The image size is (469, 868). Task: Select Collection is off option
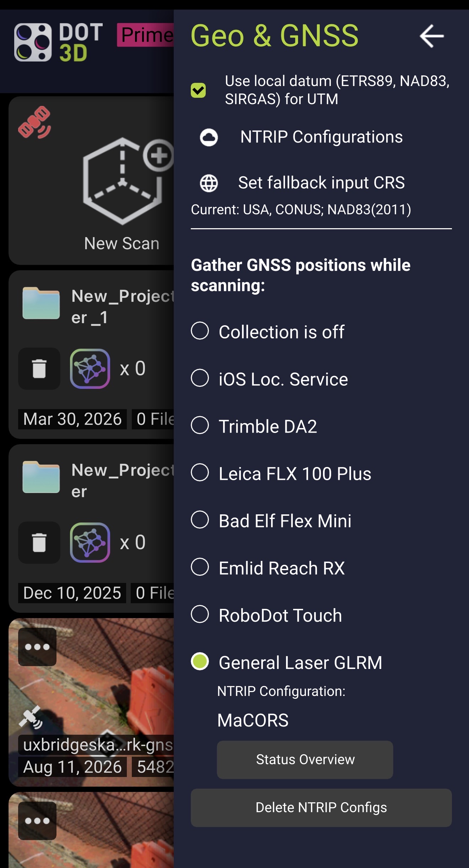[x=268, y=332]
